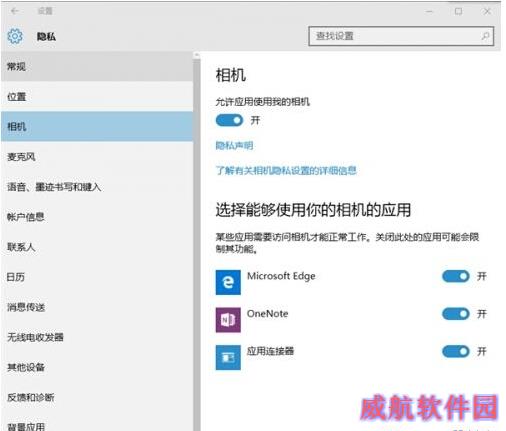Select 联系人 privacy section
506x431 pixels.
pyautogui.click(x=97, y=247)
